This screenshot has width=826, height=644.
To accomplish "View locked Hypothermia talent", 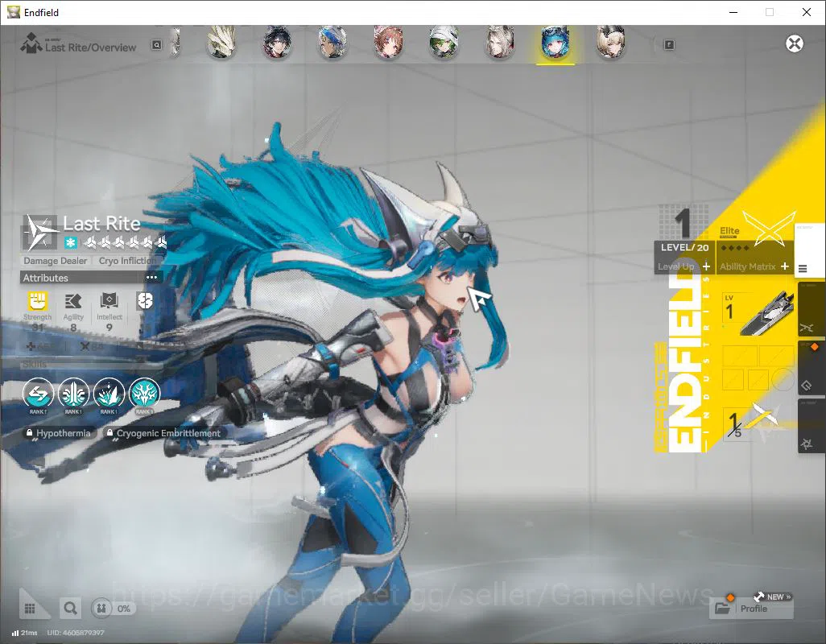I will click(59, 433).
